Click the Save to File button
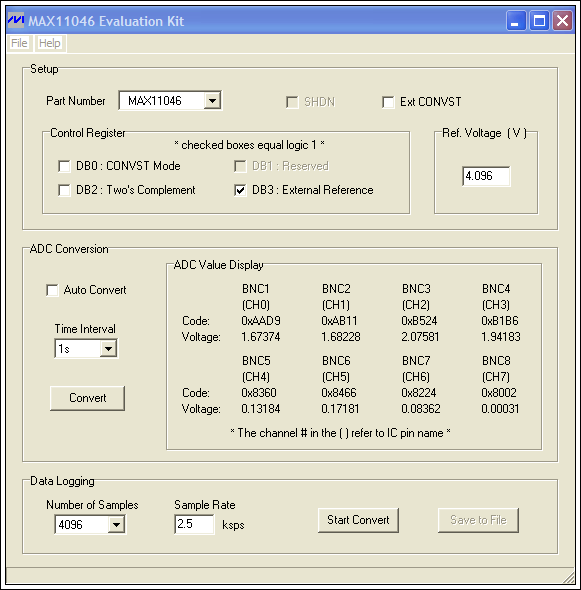Viewport: 581px width, 590px height. pyautogui.click(x=478, y=520)
